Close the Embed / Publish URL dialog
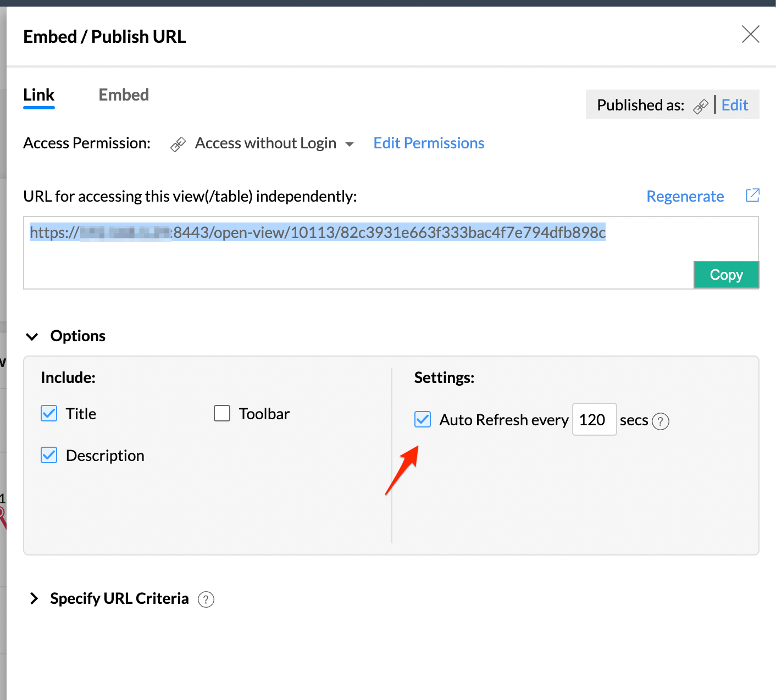 [x=750, y=35]
